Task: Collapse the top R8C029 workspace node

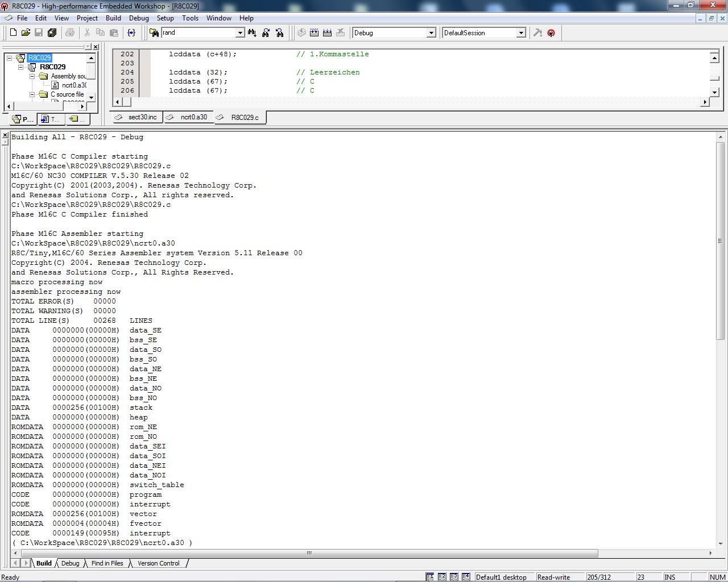Action: pos(10,58)
